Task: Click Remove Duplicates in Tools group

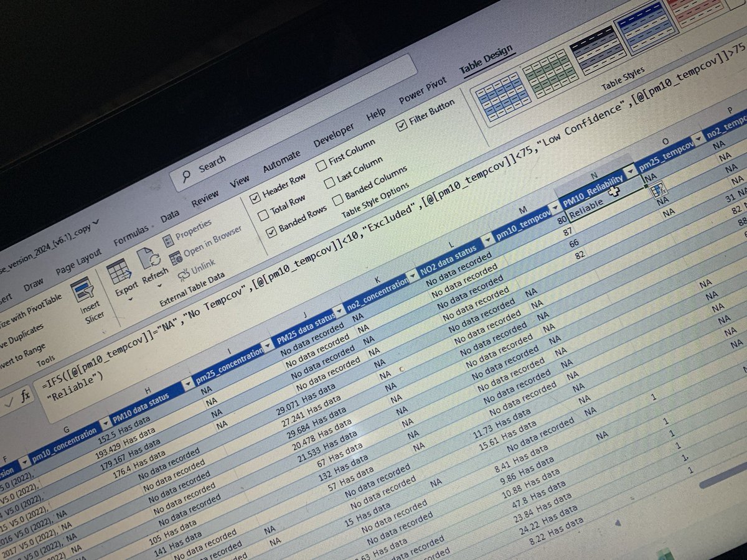Action: tap(22, 336)
